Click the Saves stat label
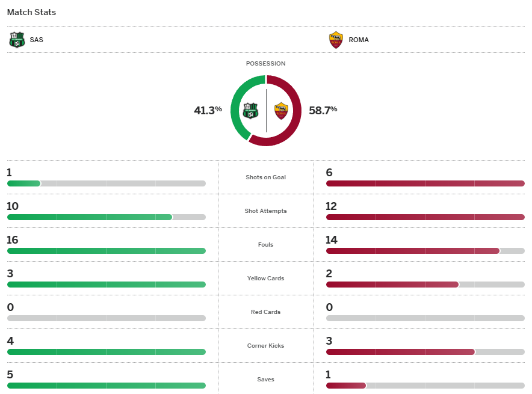 click(x=265, y=380)
